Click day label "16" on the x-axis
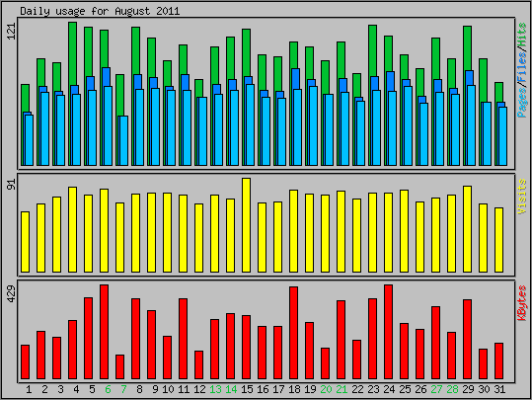Screen dimensions: 532x400 pos(263,389)
